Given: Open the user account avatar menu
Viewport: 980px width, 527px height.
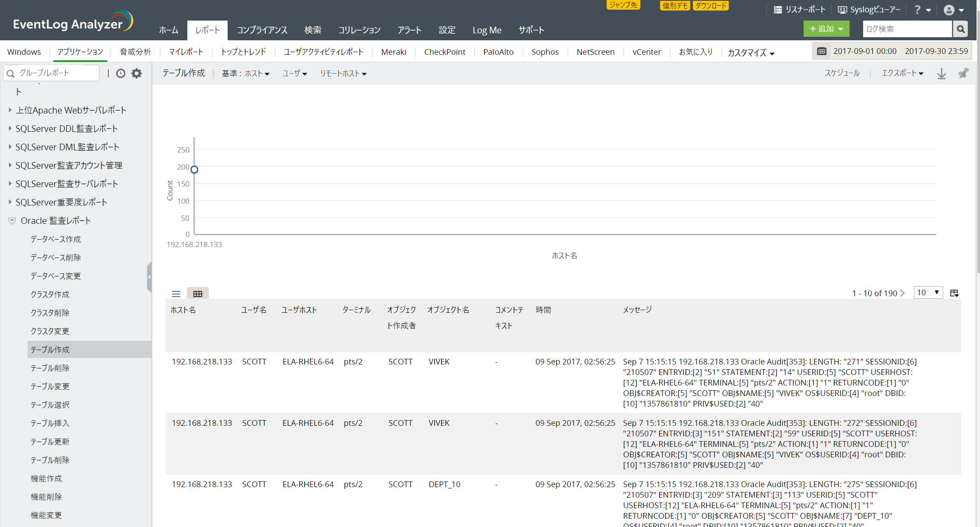Looking at the screenshot, I should point(949,10).
